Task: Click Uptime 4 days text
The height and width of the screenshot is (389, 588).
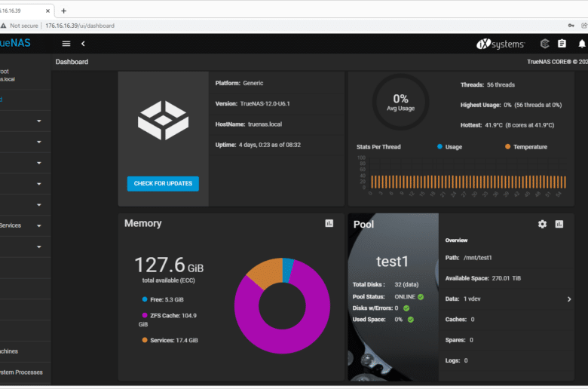Action: coord(258,145)
